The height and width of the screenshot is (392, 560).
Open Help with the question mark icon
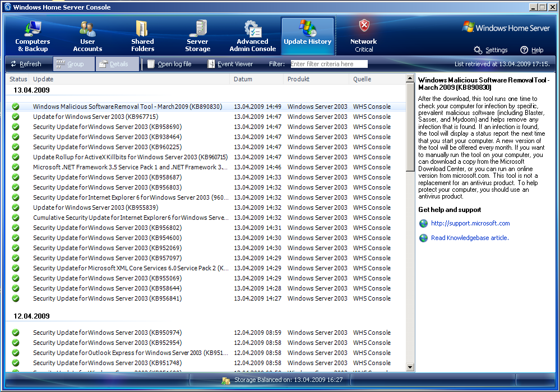tap(532, 50)
